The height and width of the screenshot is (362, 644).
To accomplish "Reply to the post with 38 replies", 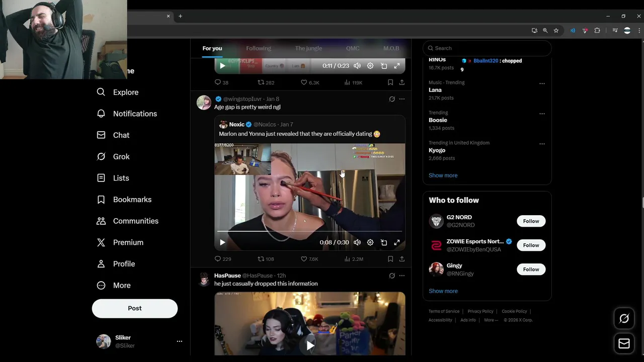I will point(221,82).
